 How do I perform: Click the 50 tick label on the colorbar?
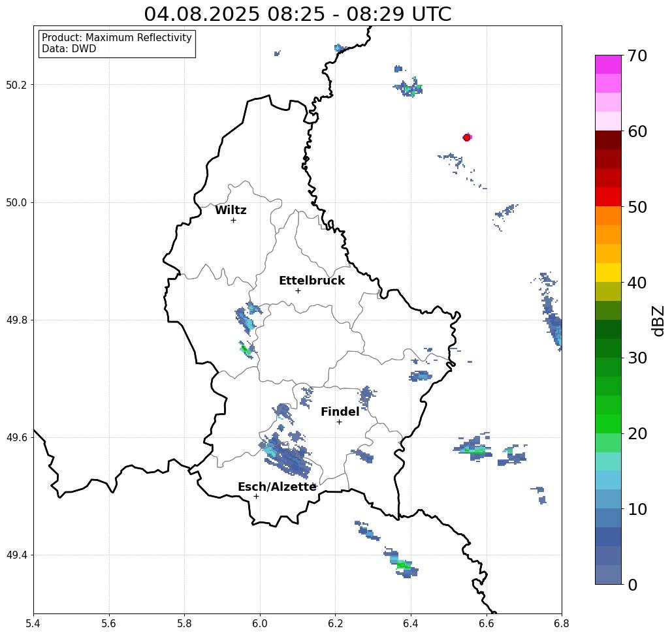[637, 207]
